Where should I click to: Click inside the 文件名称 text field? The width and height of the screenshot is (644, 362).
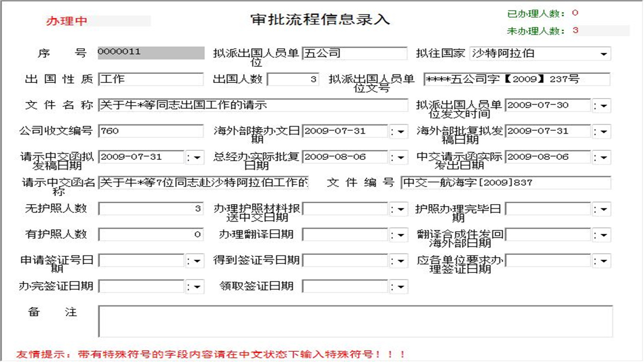click(252, 105)
